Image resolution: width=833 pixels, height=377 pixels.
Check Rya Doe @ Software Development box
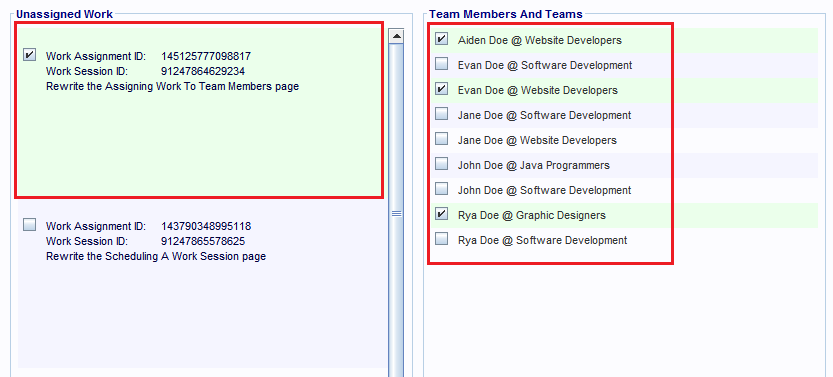pyautogui.click(x=441, y=239)
